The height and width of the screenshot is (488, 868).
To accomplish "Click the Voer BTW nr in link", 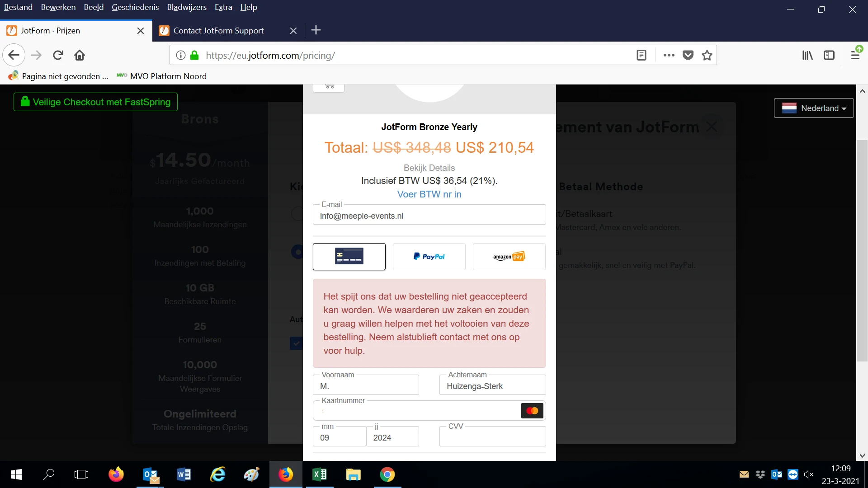I will [x=429, y=194].
